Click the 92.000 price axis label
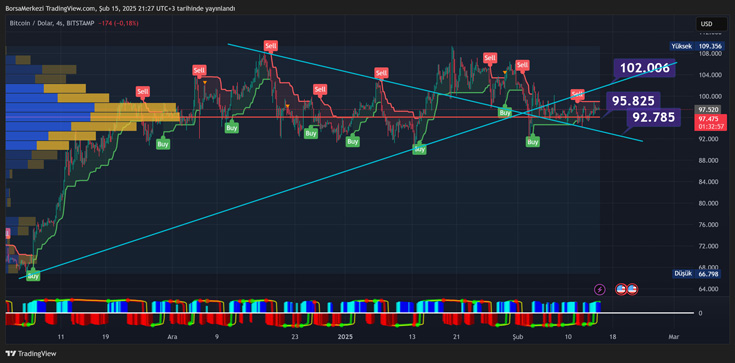This screenshot has height=363, width=735. click(709, 139)
